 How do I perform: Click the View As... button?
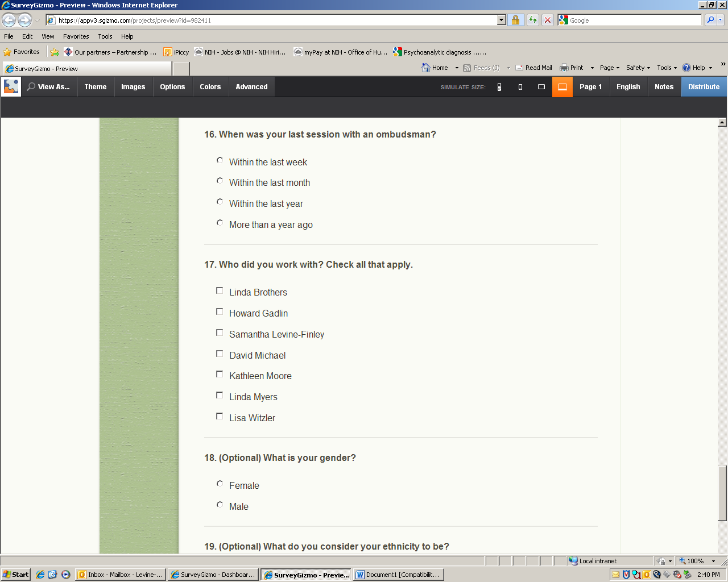coord(48,87)
